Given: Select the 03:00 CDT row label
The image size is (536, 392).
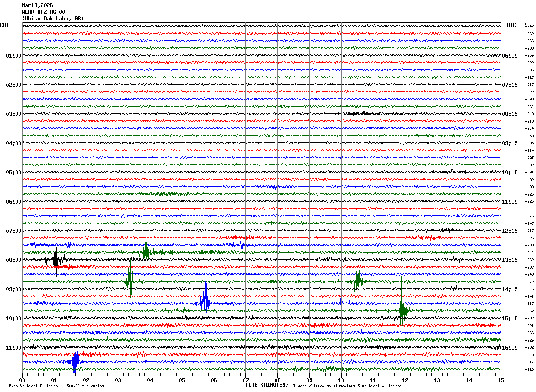Looking at the screenshot, I should click(13, 114).
